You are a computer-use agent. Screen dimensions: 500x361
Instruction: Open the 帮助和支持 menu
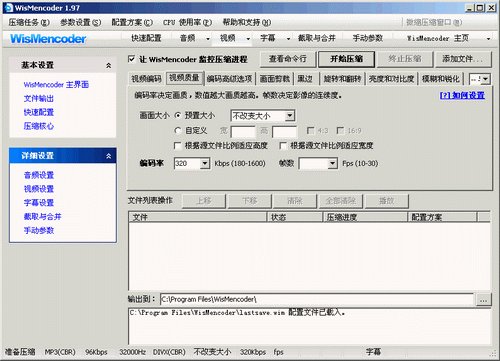tap(247, 22)
